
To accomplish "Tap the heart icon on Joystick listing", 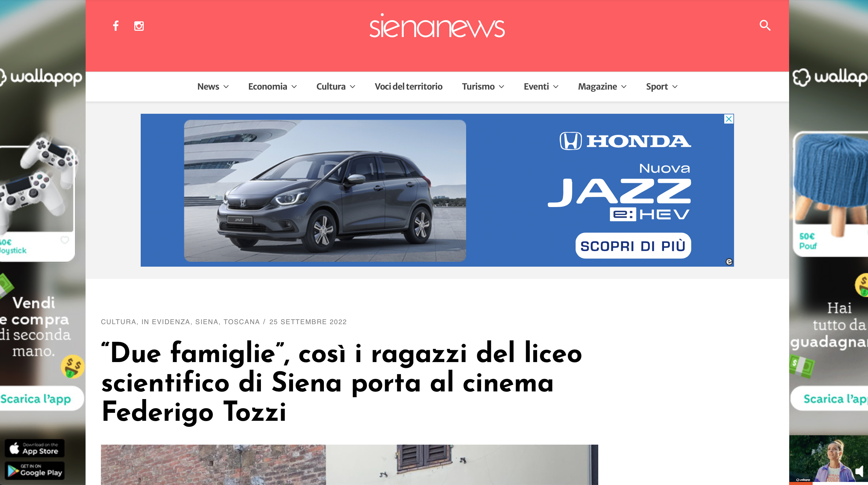I will click(65, 240).
